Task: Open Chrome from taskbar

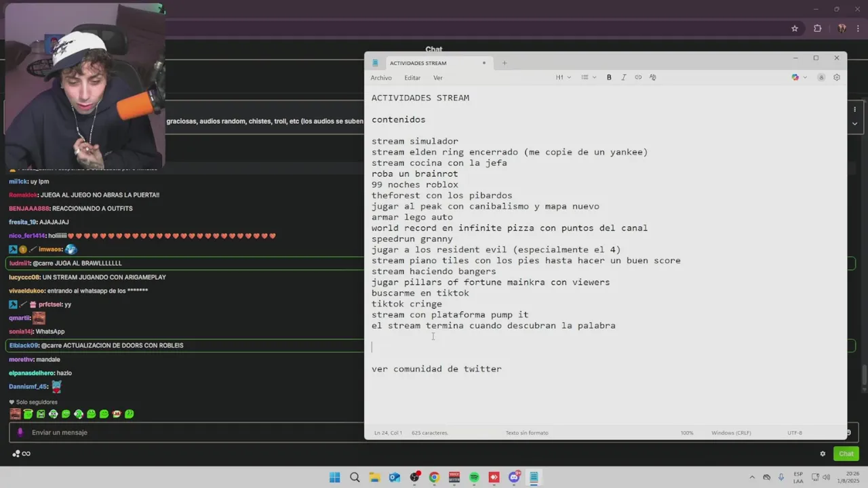Action: (434, 477)
